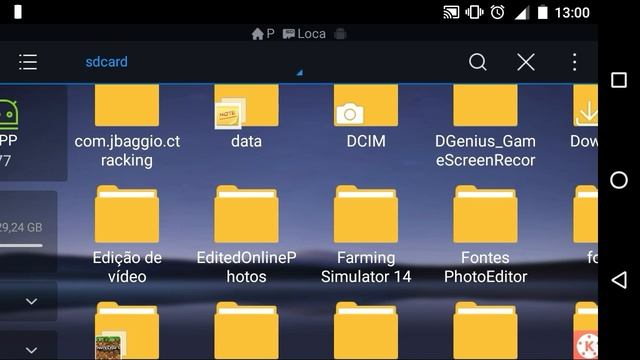
Task: Open the three-dot overflow menu
Action: click(574, 62)
